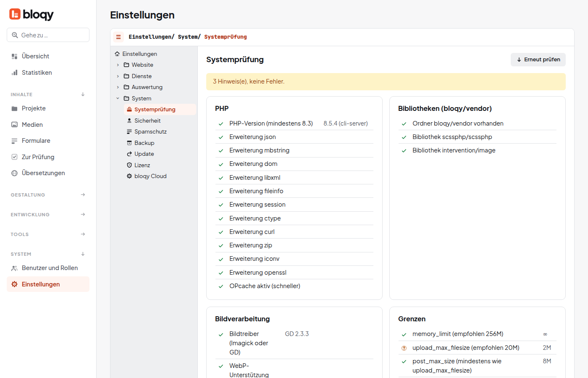This screenshot has width=588, height=378.
Task: Go to Medien in the sidebar
Action: [48, 125]
